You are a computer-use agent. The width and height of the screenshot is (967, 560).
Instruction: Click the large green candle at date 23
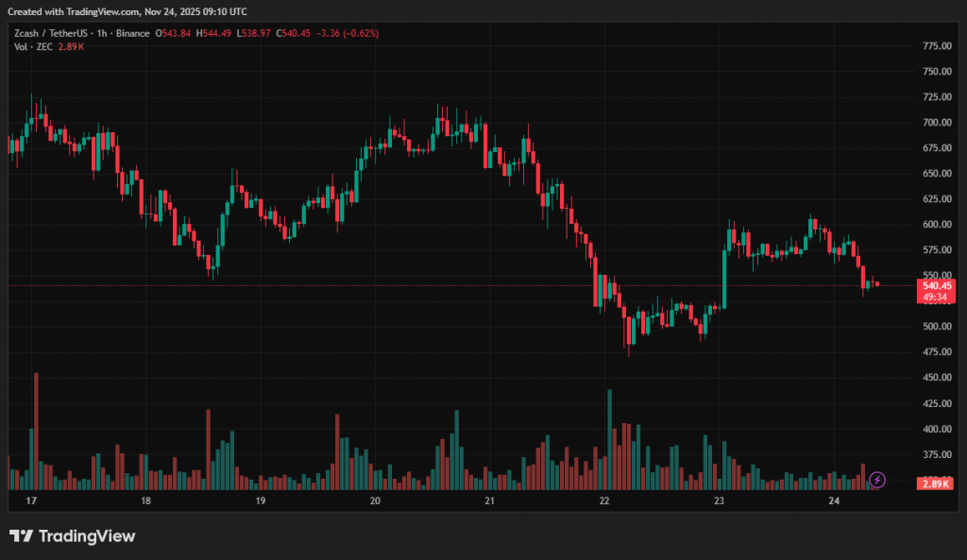pyautogui.click(x=725, y=278)
